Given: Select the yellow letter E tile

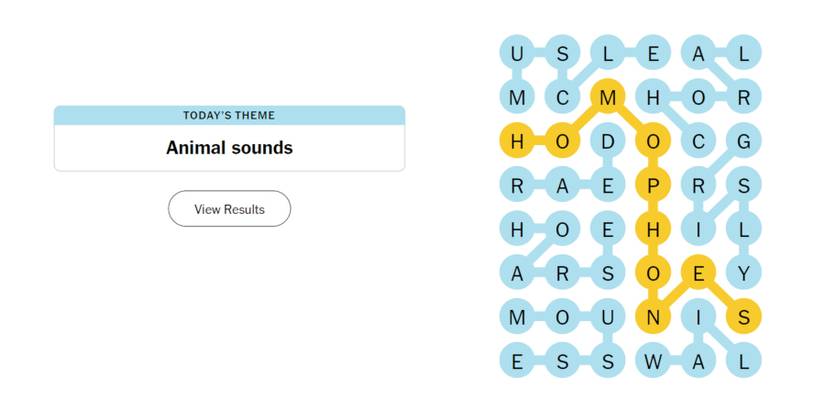Looking at the screenshot, I should tap(698, 272).
